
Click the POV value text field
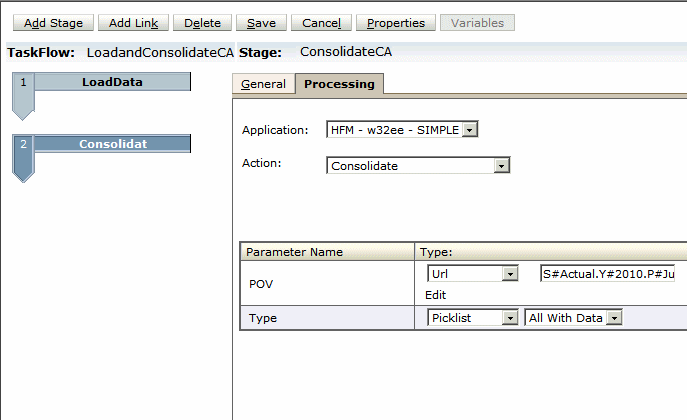607,273
